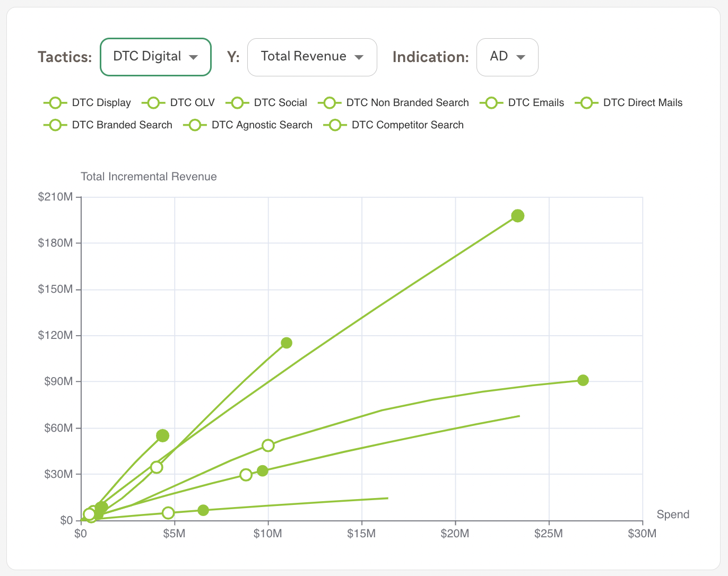Toggle the DTC Agnostic Search legend marker
The width and height of the screenshot is (728, 576).
click(195, 125)
